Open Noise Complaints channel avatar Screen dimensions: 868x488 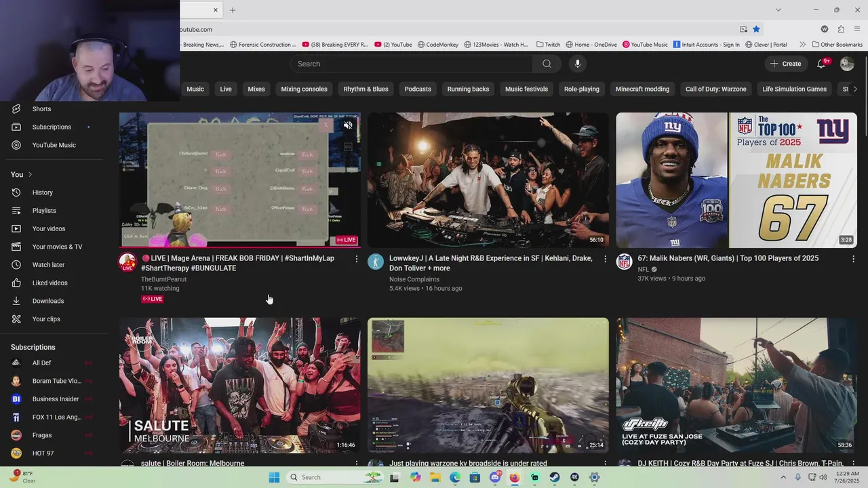pos(376,262)
